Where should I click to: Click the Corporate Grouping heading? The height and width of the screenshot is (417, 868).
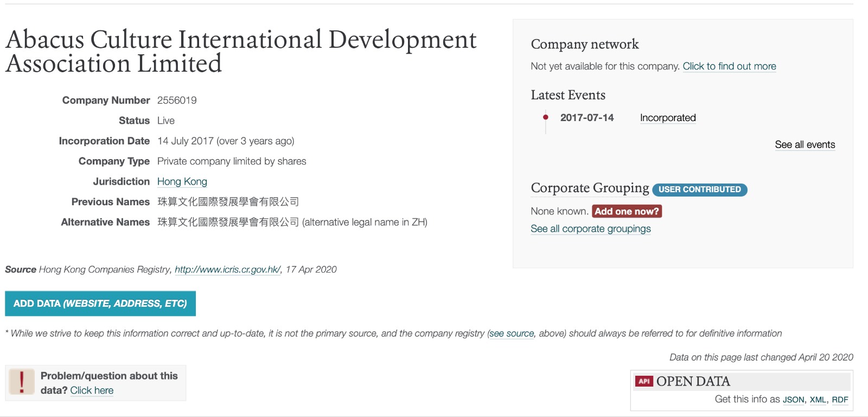click(590, 188)
